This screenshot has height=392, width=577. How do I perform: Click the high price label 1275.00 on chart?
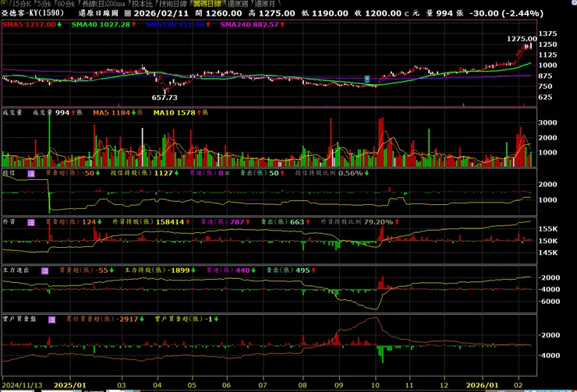click(522, 39)
